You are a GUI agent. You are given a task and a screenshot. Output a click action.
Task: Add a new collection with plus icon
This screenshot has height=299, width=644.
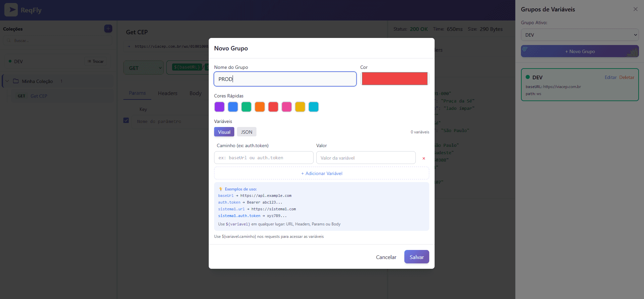pyautogui.click(x=108, y=29)
